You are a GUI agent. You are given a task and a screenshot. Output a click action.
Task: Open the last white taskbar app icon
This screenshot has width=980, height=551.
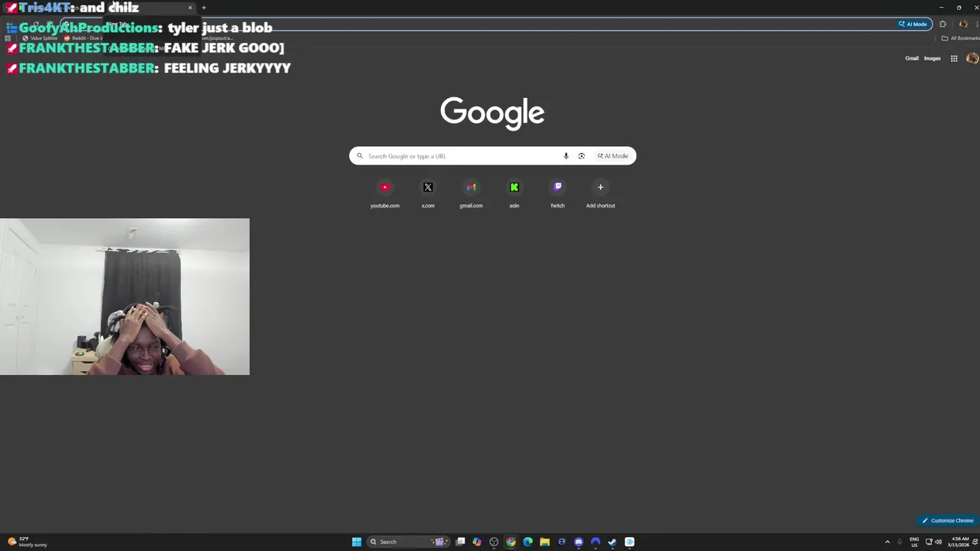pos(629,542)
